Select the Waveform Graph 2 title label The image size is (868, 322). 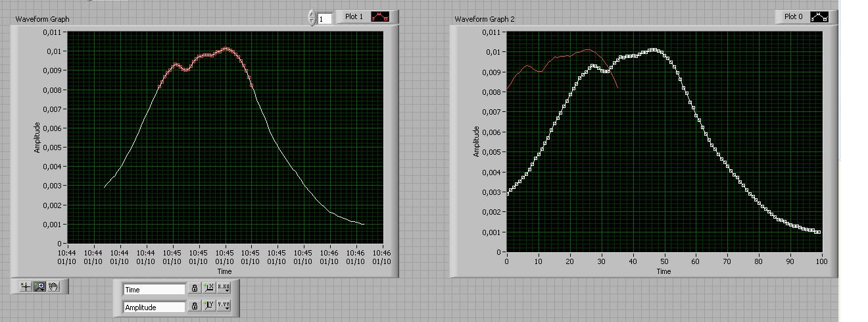coord(485,19)
